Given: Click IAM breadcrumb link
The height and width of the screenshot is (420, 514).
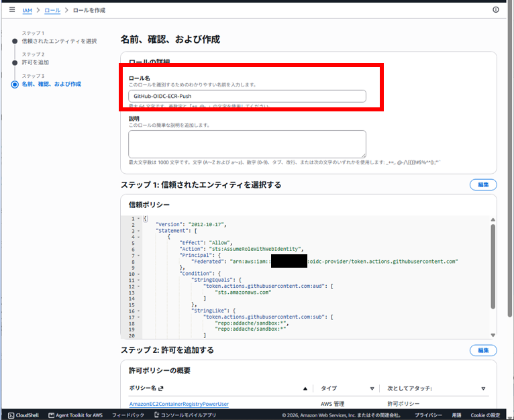Looking at the screenshot, I should click(28, 10).
